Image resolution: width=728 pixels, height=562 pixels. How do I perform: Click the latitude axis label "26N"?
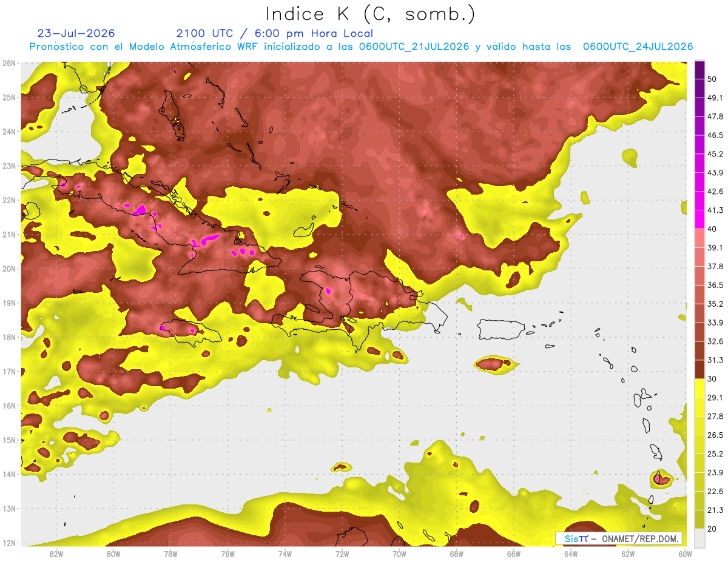(9, 63)
